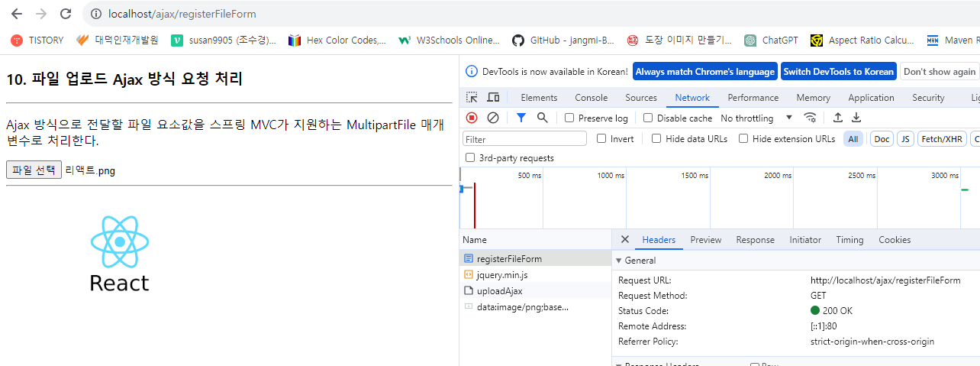Open the Response tab of request
Viewport: 980px width, 366px height.
[x=756, y=240]
